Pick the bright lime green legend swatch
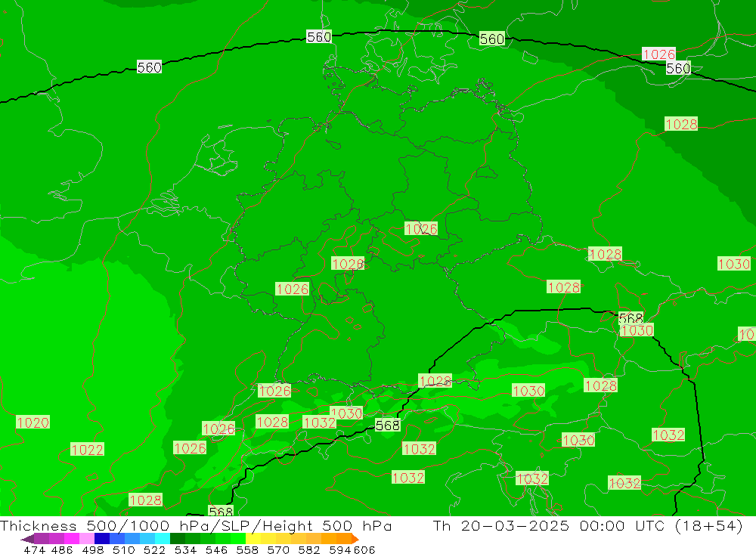 click(238, 539)
